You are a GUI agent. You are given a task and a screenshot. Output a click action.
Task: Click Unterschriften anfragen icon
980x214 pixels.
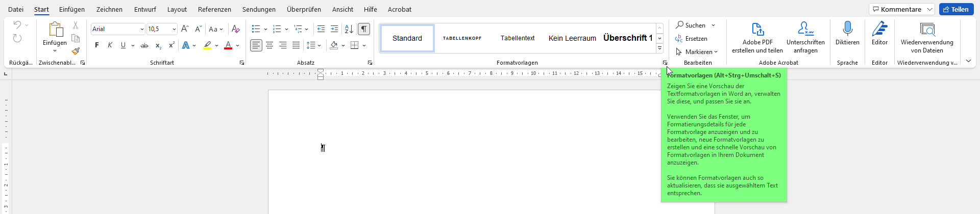click(x=805, y=38)
